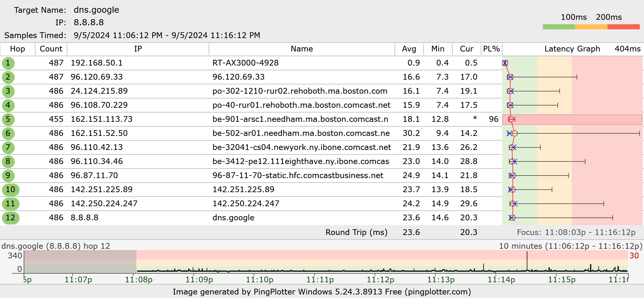Click the pingplotter.com link in footer

tap(438, 292)
